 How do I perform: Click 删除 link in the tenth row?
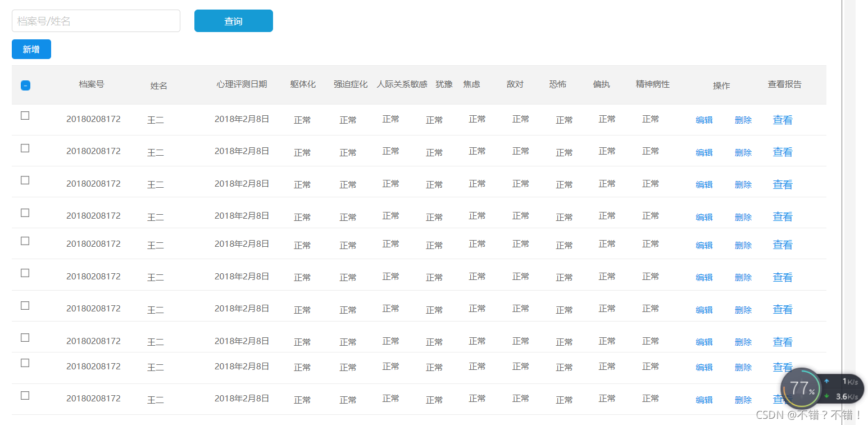point(743,400)
